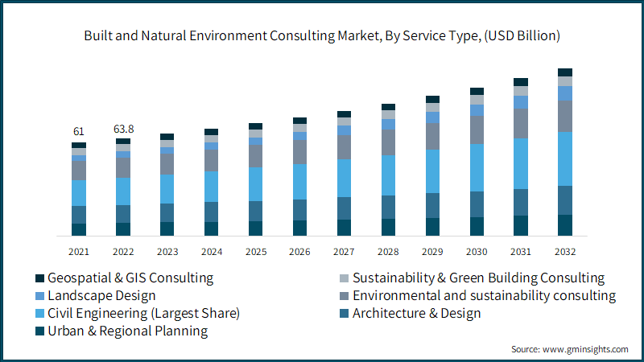The image size is (644, 362).
Task: Click the 2029 stacked bar
Action: click(432, 166)
